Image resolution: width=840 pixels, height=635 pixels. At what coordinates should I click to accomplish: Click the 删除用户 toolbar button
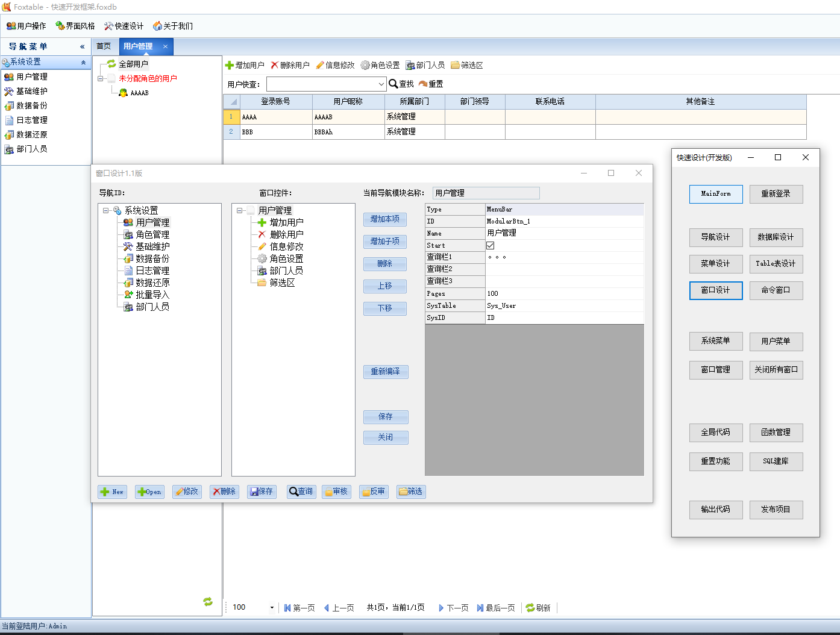click(x=290, y=65)
